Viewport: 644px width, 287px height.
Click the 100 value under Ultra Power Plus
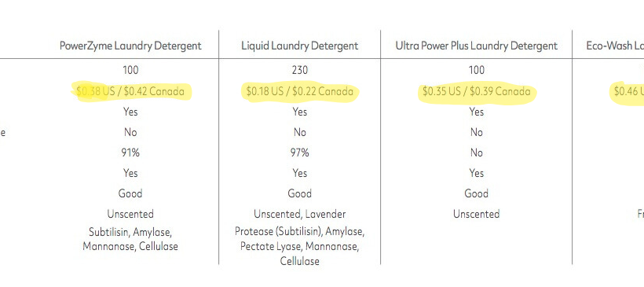tap(477, 70)
